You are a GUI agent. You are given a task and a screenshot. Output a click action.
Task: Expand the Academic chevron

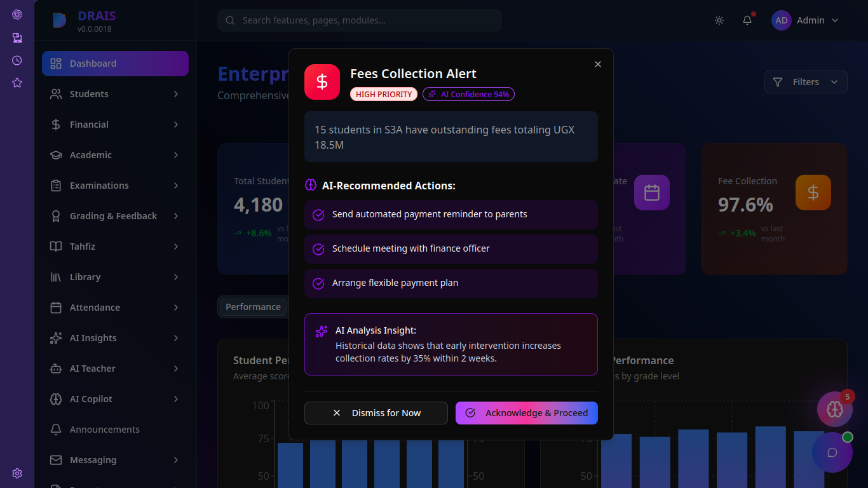tap(176, 155)
